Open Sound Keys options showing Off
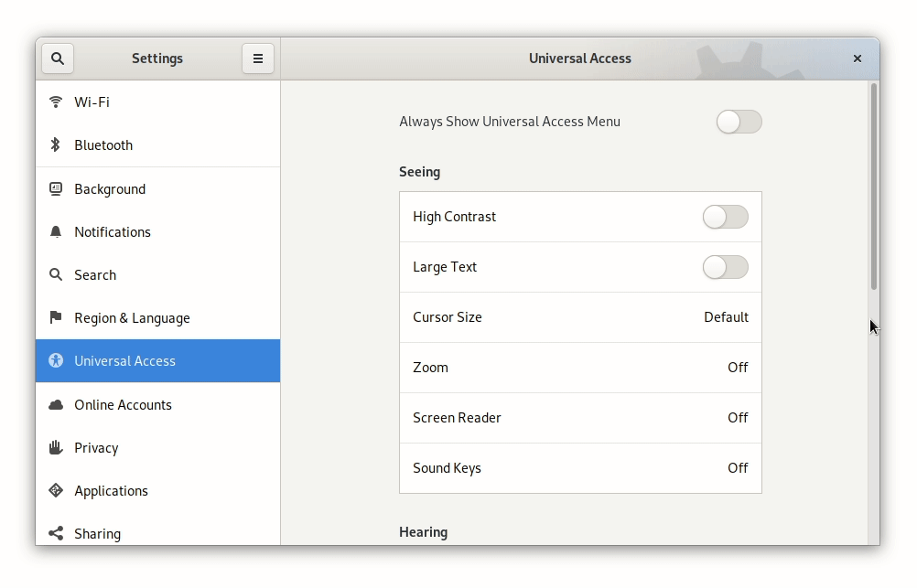The image size is (917, 588). tap(580, 468)
